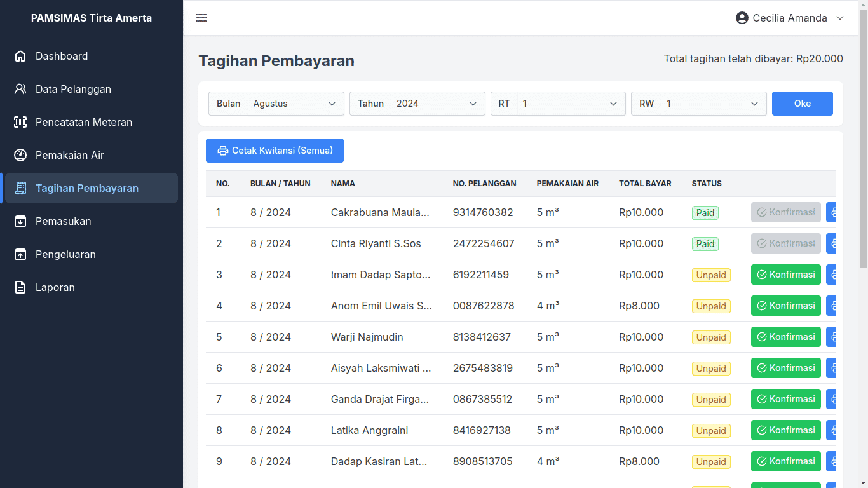Confirm payment for Warji Najmudin
The height and width of the screenshot is (488, 868).
click(x=785, y=337)
